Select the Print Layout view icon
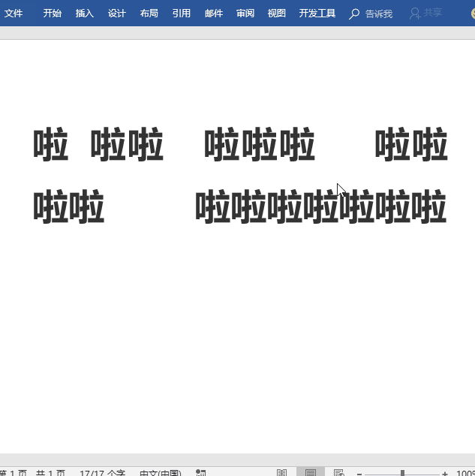475x476 pixels. pyautogui.click(x=311, y=473)
